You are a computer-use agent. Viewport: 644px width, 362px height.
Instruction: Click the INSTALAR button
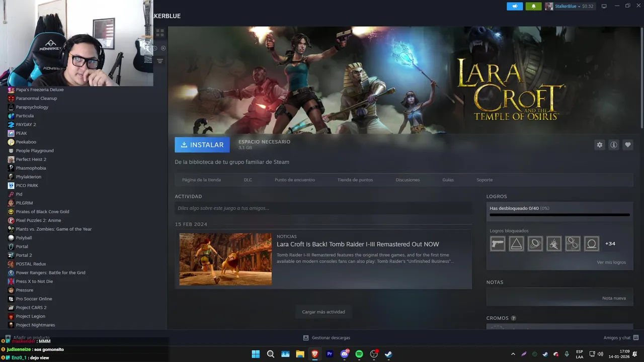pos(202,145)
